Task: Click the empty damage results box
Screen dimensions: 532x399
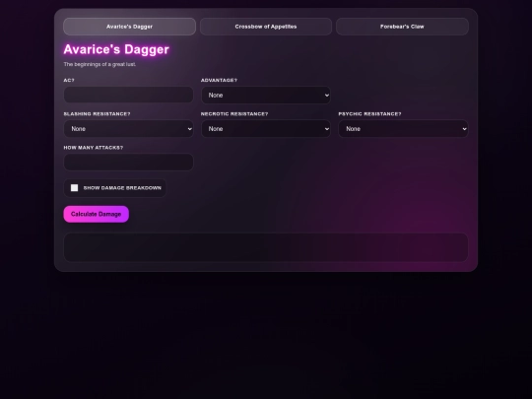Action: point(266,247)
